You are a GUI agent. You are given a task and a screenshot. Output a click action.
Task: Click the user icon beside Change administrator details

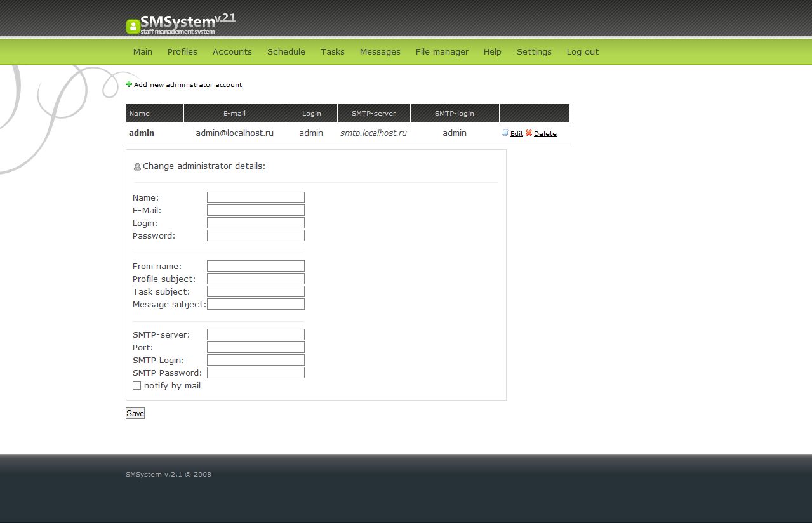(x=137, y=167)
